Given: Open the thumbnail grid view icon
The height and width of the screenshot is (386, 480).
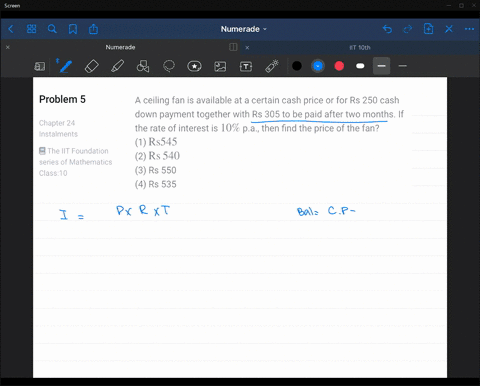Looking at the screenshot, I should (31, 29).
